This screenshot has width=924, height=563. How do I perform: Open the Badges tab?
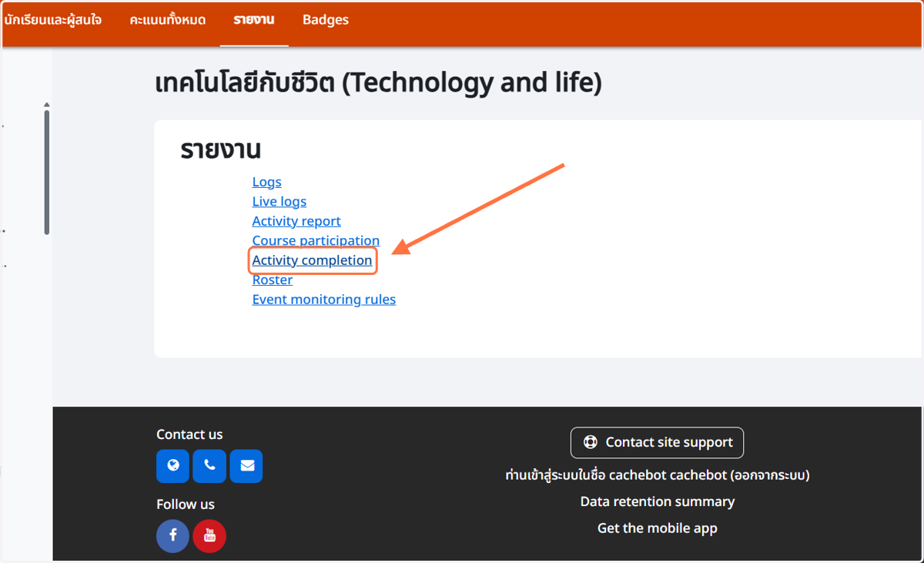[326, 20]
